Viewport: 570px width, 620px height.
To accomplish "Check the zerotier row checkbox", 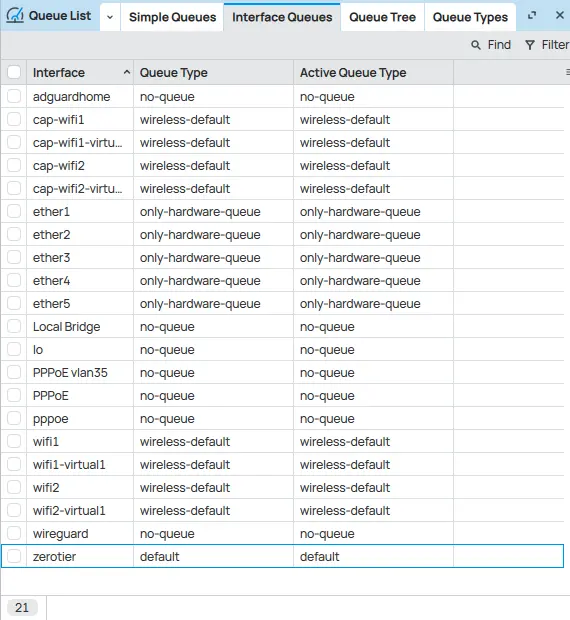I will pos(14,556).
